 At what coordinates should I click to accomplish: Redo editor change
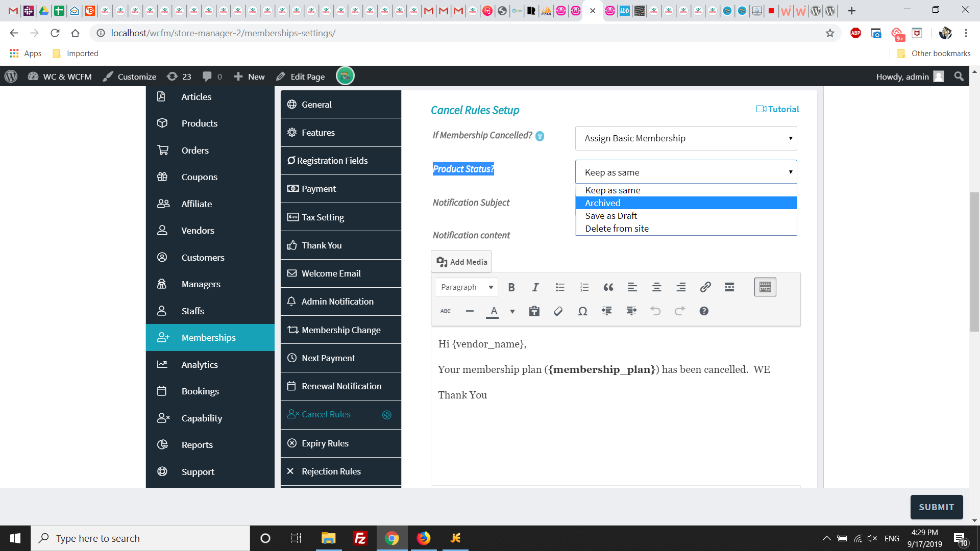click(680, 311)
